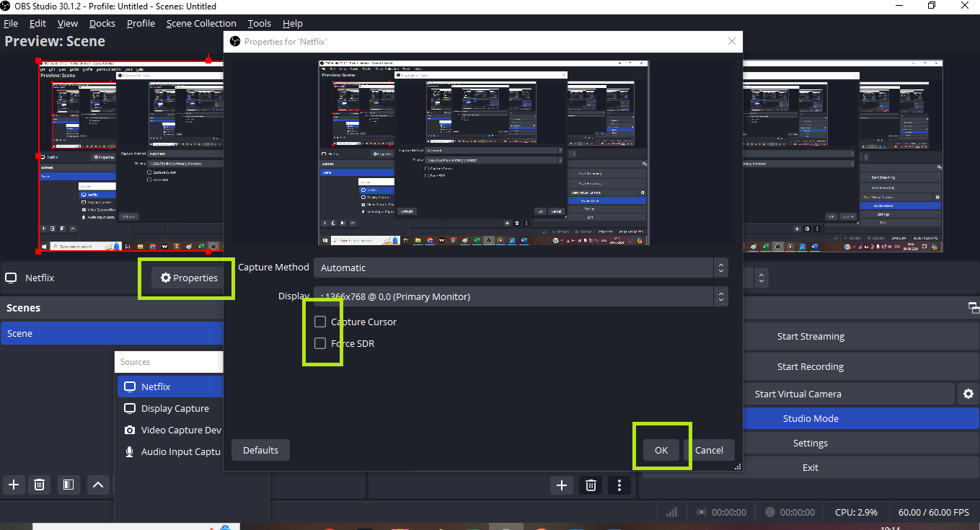Click the OBS logo in the Properties dialog title
The height and width of the screenshot is (530, 980).
pyautogui.click(x=234, y=42)
